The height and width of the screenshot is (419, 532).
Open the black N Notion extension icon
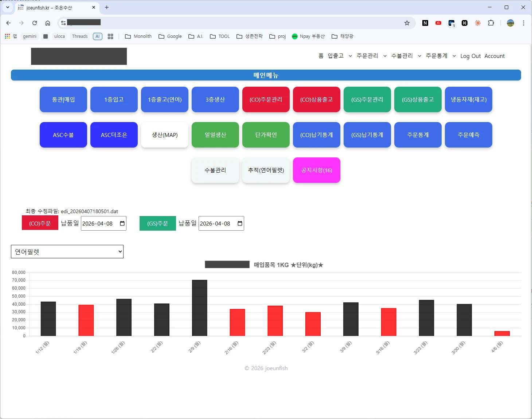[x=425, y=23]
